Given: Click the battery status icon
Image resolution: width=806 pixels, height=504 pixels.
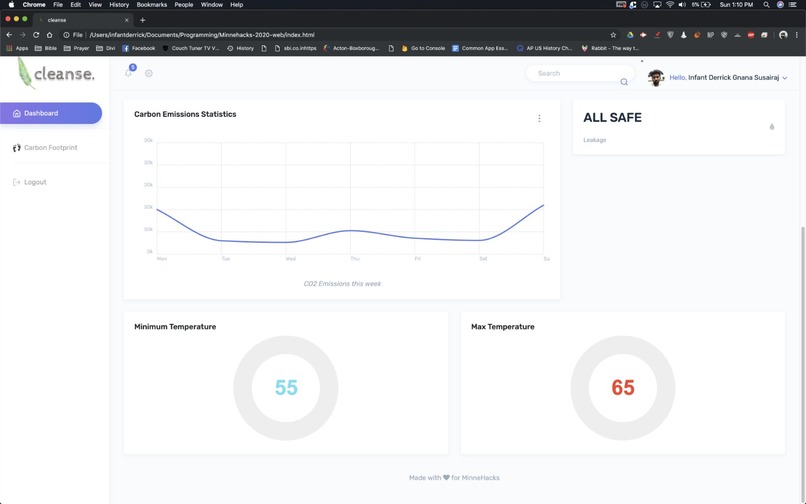Looking at the screenshot, I should tap(706, 5).
